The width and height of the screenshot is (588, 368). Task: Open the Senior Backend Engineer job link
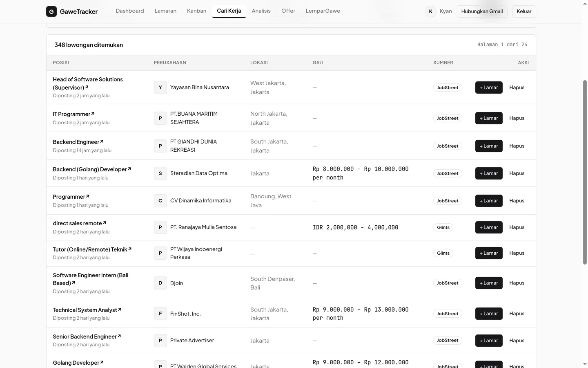(87, 337)
